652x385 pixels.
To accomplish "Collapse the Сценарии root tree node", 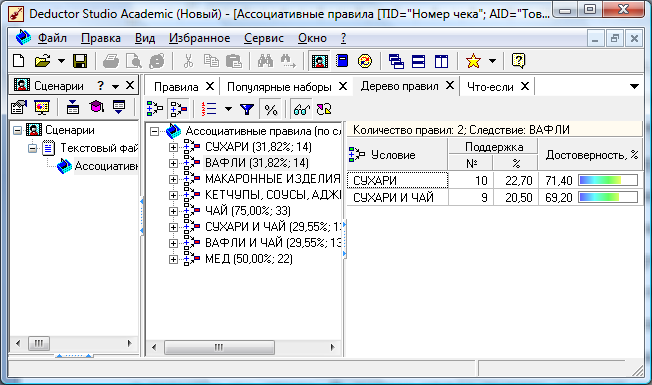I will (17, 131).
